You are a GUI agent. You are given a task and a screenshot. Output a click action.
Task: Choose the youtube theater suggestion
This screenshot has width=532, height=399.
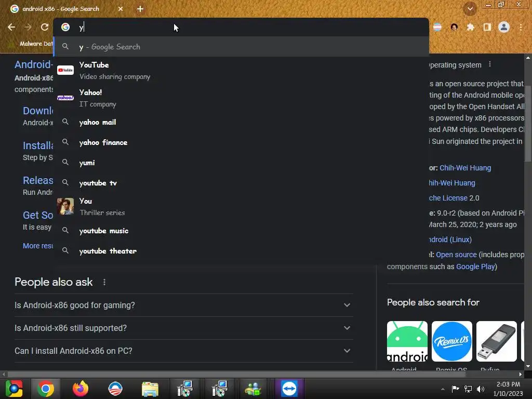point(241,251)
